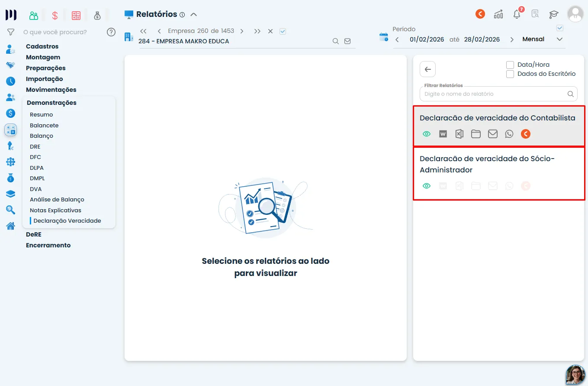Image resolution: width=588 pixels, height=386 pixels.
Task: Open the DRE submenu item
Action: [x=35, y=146]
